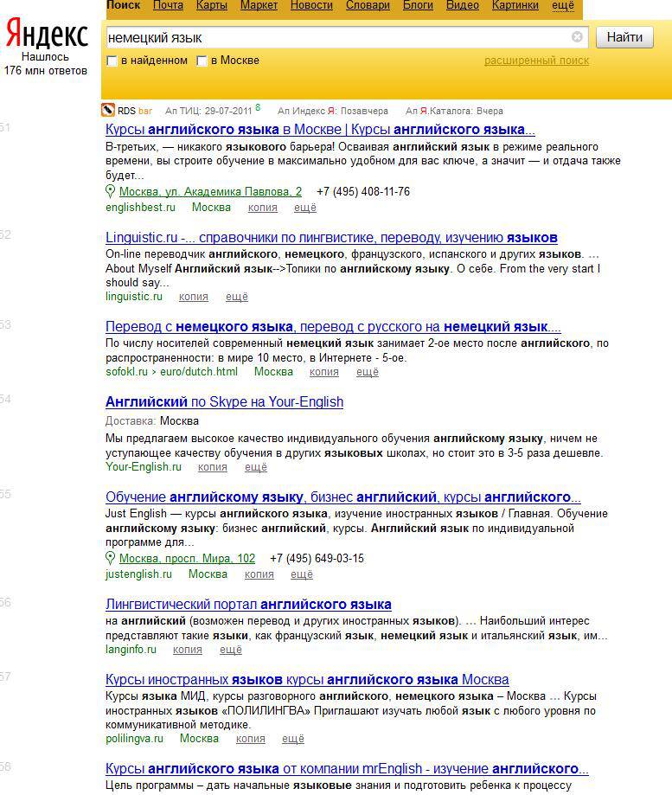
Task: Visit the justenglish.ru green URL
Action: pyautogui.click(x=139, y=574)
